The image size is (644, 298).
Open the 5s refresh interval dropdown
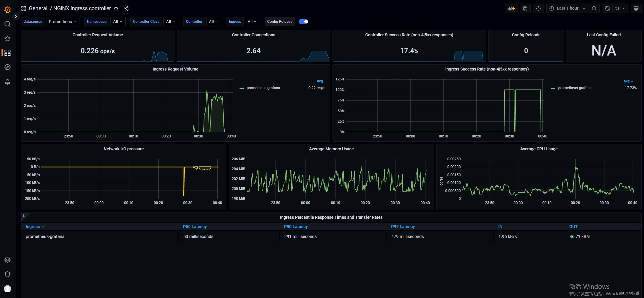pyautogui.click(x=620, y=8)
